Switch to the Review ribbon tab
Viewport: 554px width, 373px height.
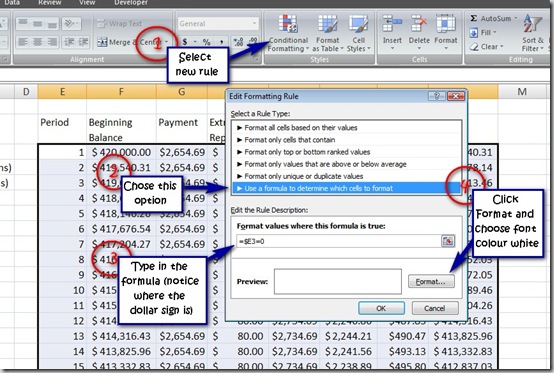click(50, 3)
